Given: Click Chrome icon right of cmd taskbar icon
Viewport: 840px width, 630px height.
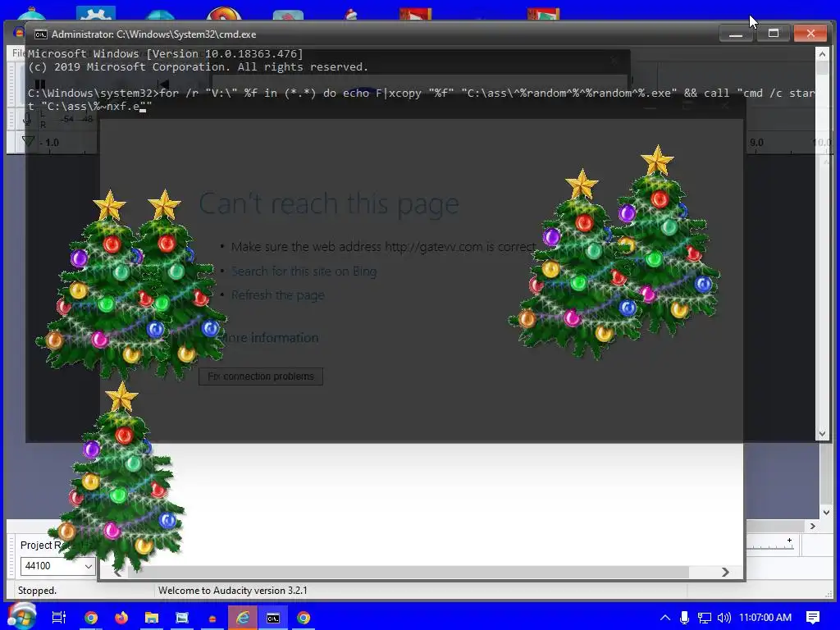Looking at the screenshot, I should click(304, 618).
